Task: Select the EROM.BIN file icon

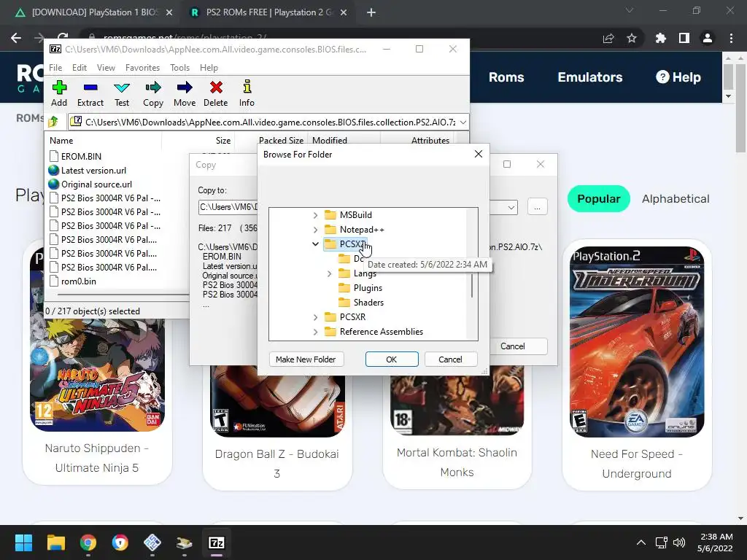Action: coord(54,156)
